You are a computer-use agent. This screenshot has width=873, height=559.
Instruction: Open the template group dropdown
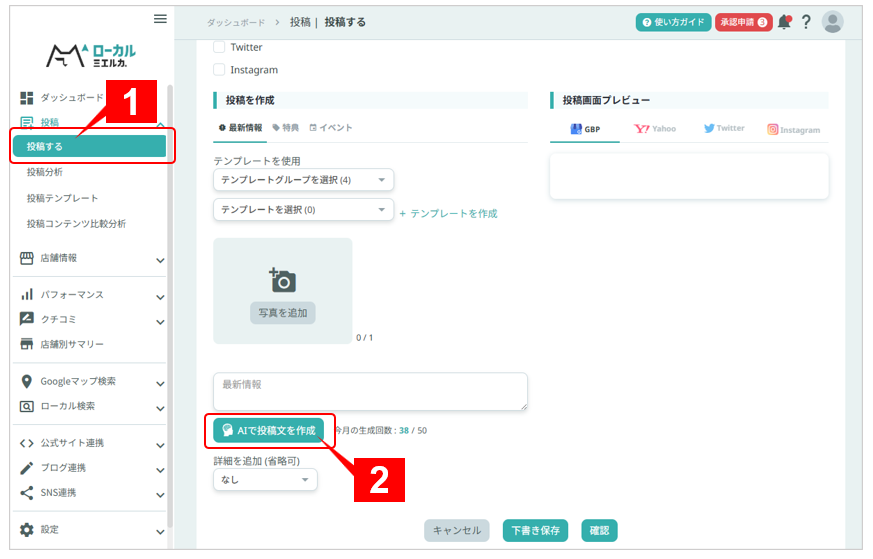point(303,180)
